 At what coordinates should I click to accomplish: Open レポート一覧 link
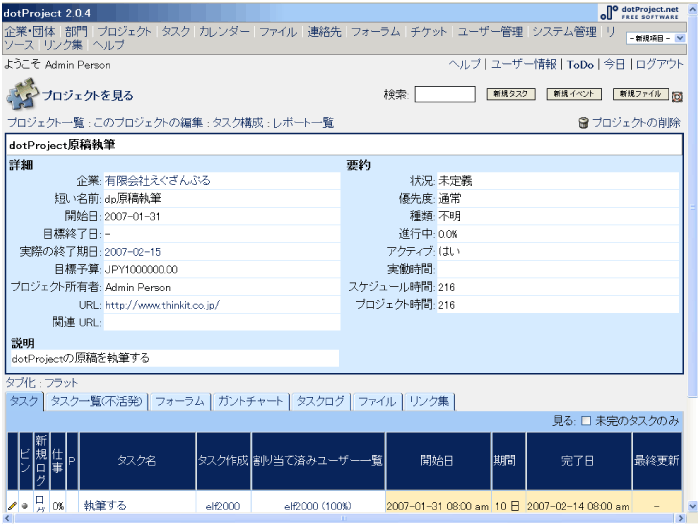click(303, 123)
